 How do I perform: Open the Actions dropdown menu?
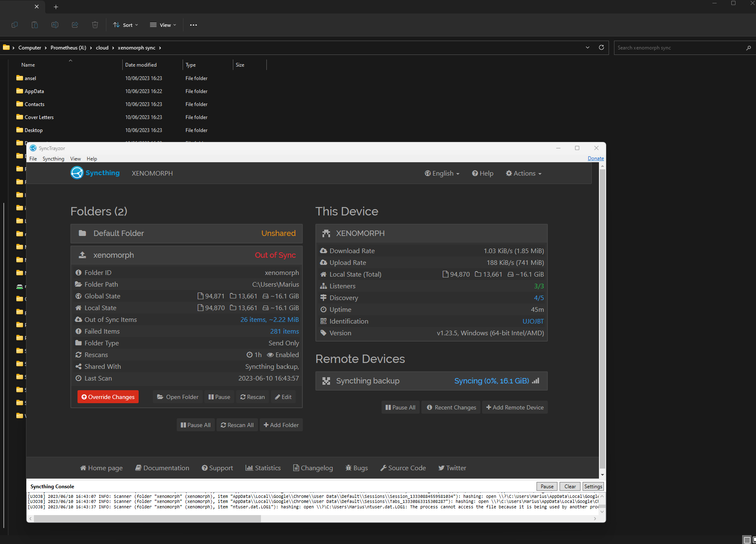point(524,174)
